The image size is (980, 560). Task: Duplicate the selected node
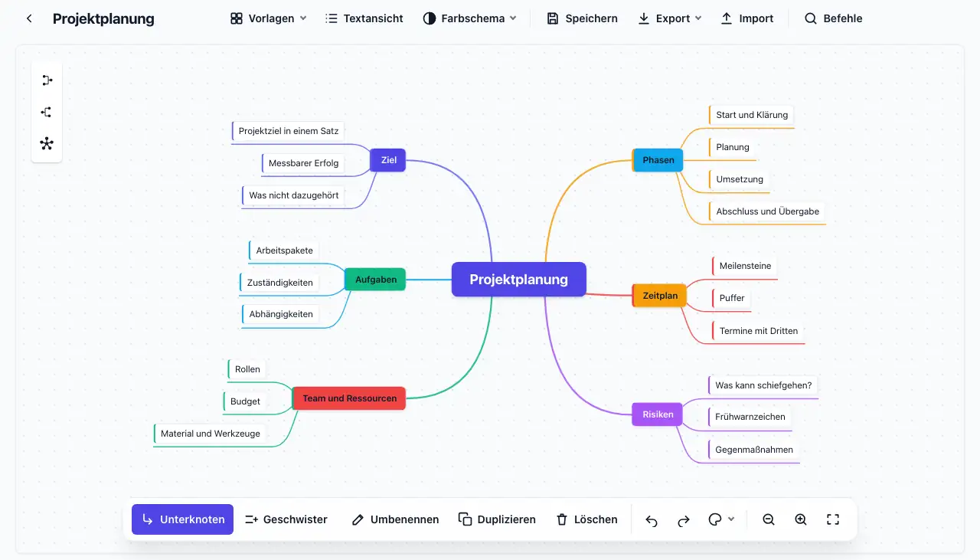(497, 519)
